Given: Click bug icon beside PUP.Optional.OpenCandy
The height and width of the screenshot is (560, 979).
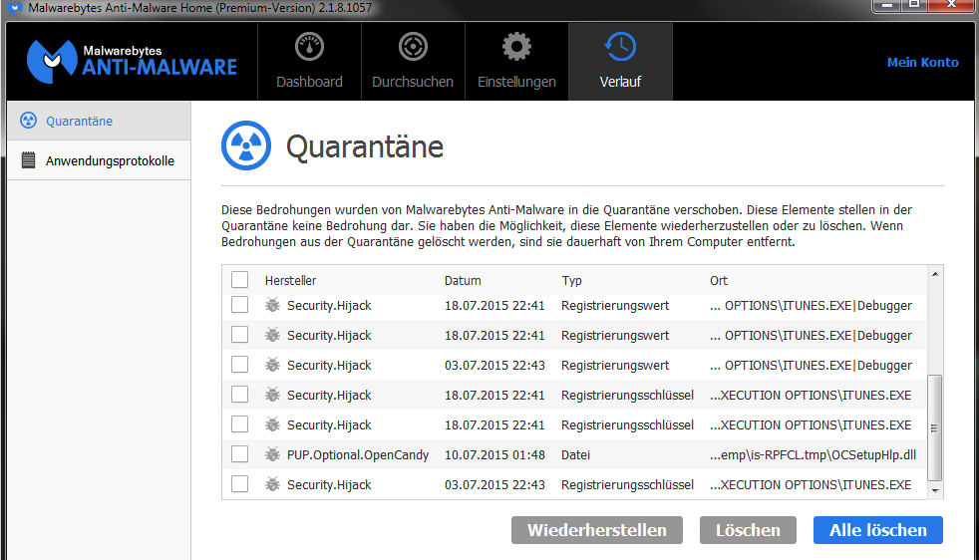Looking at the screenshot, I should (272, 453).
